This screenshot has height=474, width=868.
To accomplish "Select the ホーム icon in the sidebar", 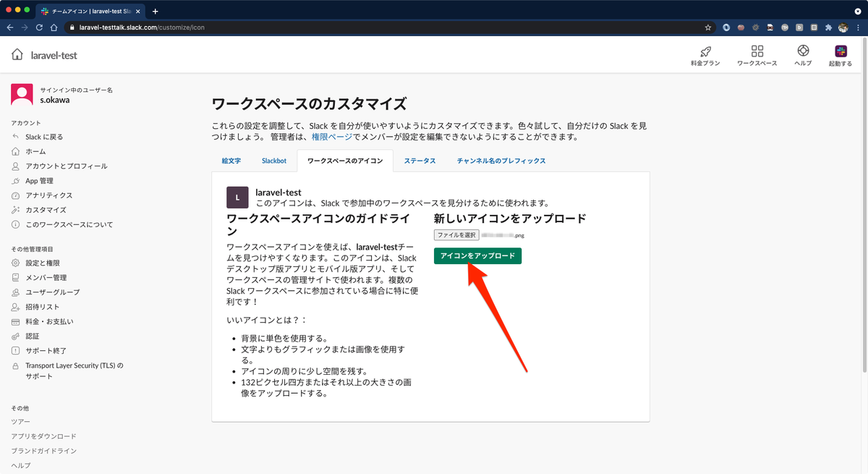I will (16, 151).
